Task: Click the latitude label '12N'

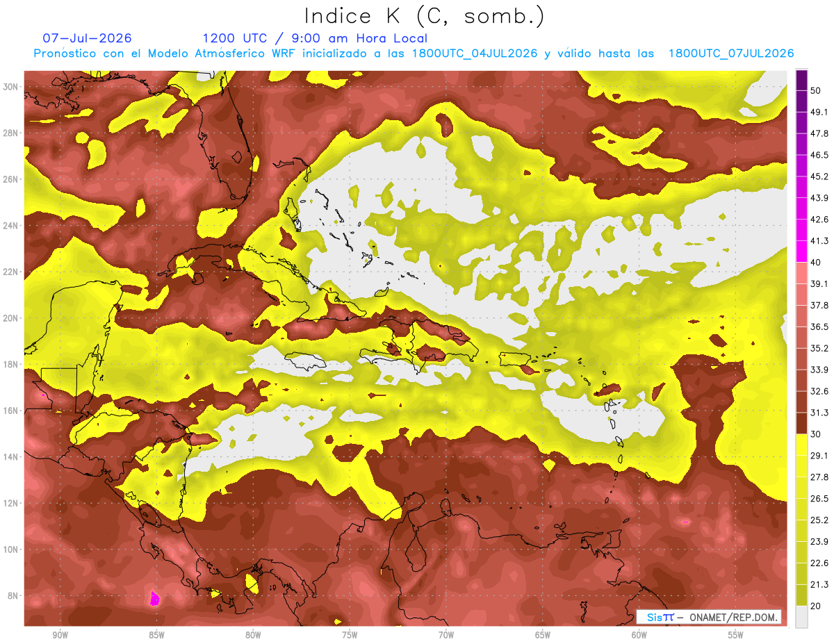Action: [12, 503]
